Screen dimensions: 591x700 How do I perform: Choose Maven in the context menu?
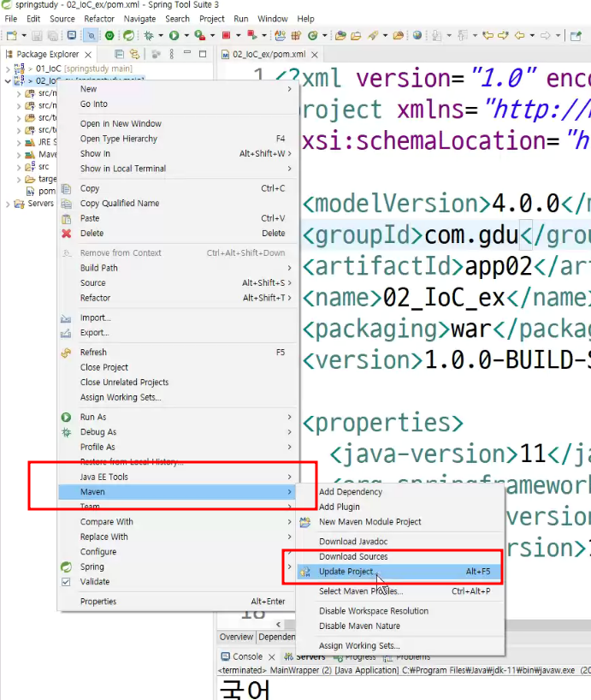[x=177, y=491]
